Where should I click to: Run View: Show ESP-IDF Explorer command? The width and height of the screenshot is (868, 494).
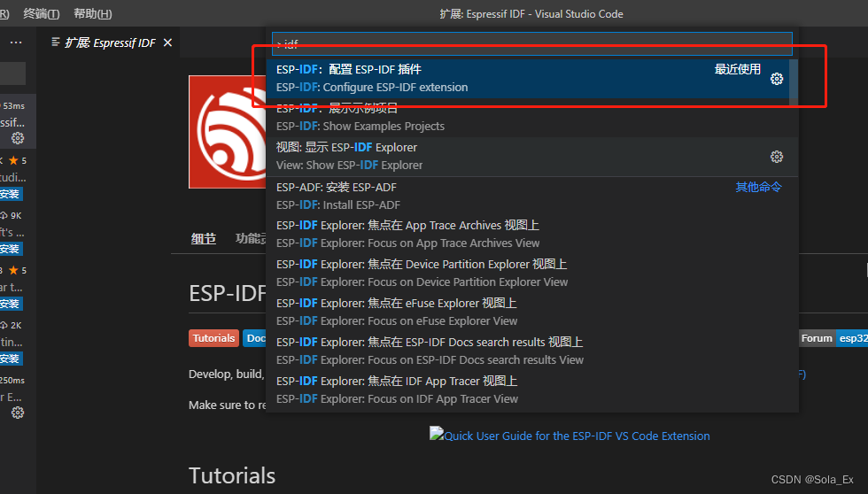pos(532,157)
